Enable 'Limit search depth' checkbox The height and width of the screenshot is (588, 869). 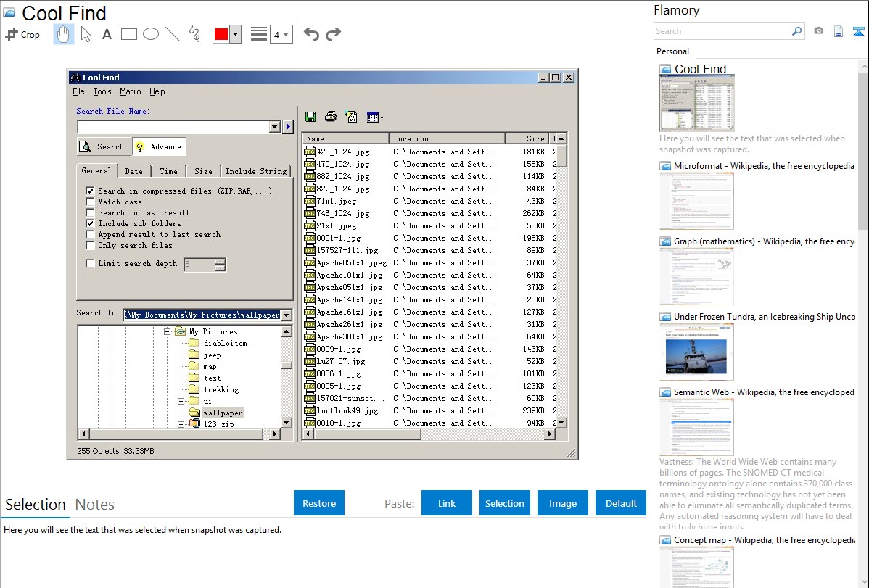91,263
